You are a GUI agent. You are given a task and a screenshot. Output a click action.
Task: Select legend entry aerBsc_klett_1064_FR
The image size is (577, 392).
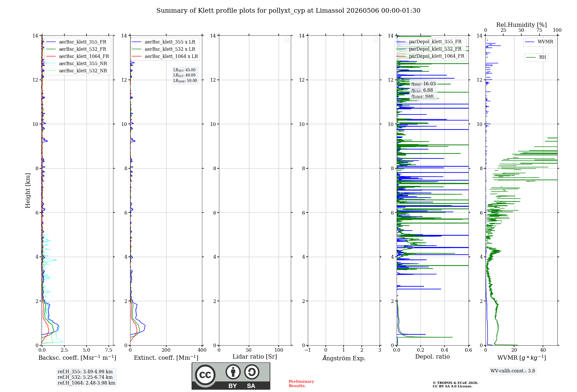pos(78,56)
